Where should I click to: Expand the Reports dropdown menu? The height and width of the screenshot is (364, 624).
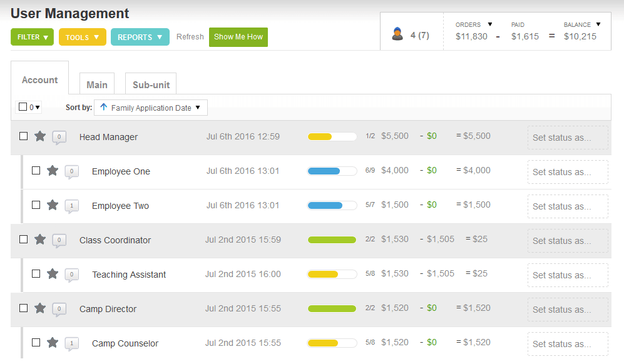coord(140,38)
